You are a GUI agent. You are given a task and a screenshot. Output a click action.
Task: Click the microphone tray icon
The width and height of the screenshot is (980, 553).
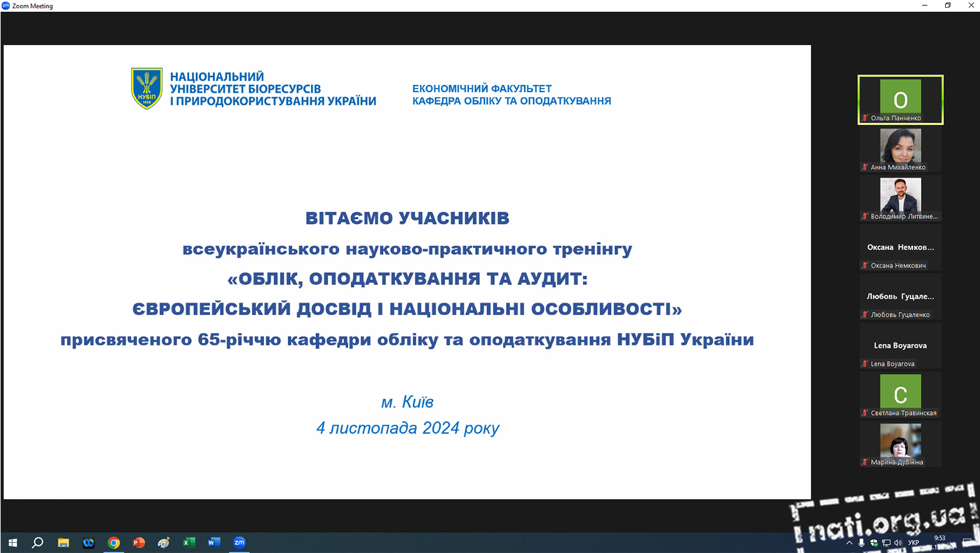coord(862,543)
